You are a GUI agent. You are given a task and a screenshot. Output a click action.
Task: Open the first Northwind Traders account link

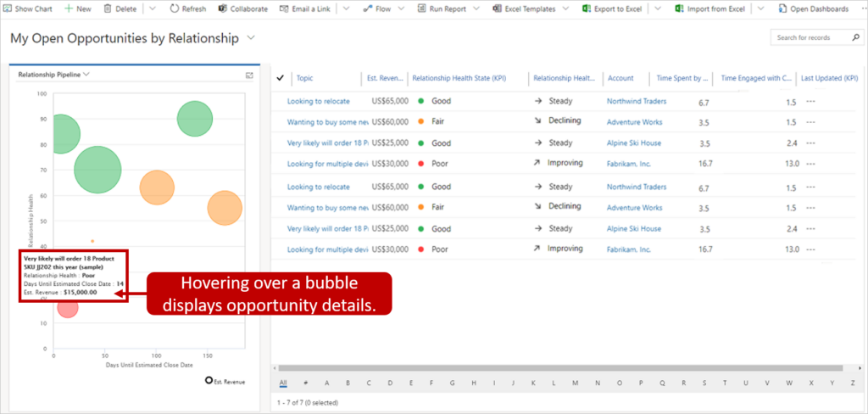coord(637,102)
